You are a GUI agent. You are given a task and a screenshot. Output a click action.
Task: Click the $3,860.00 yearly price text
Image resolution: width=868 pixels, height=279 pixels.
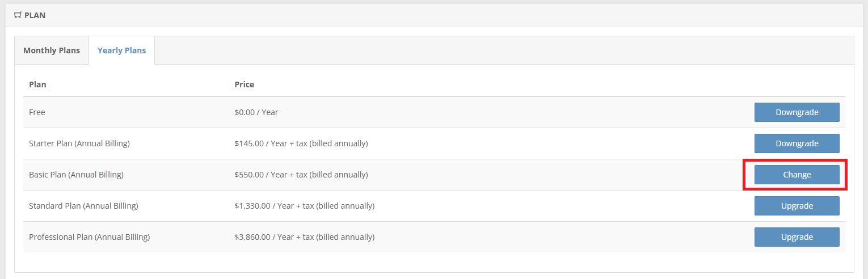click(304, 237)
